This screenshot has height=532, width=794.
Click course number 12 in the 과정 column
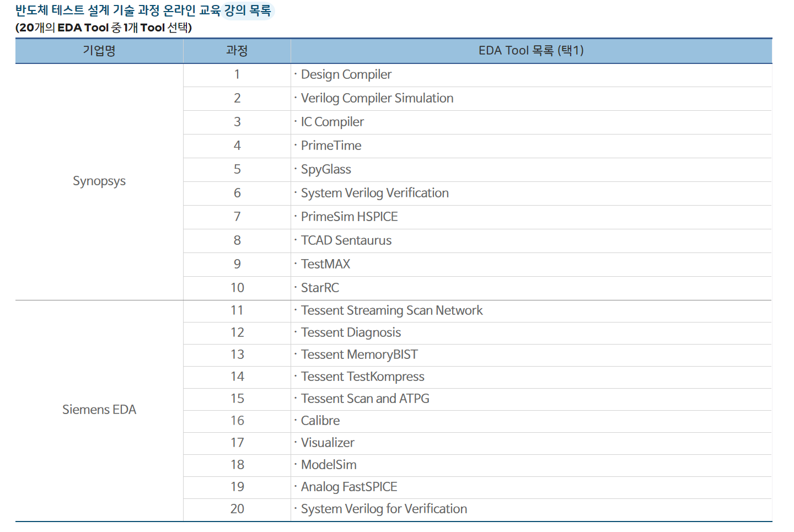click(237, 332)
